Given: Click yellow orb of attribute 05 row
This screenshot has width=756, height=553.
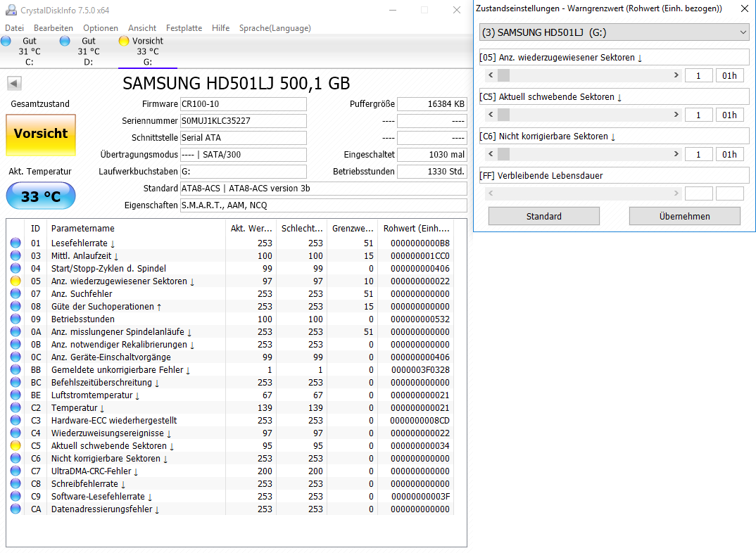Looking at the screenshot, I should pyautogui.click(x=15, y=281).
